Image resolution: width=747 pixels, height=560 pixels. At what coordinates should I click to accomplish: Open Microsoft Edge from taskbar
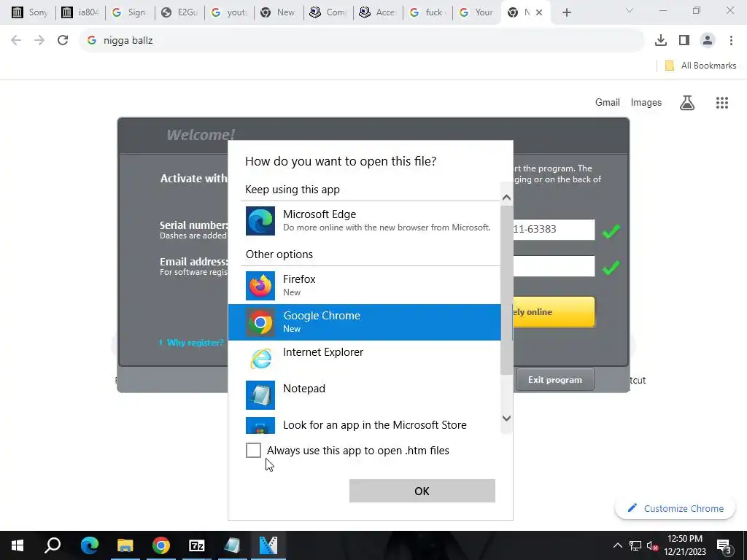pos(90,545)
